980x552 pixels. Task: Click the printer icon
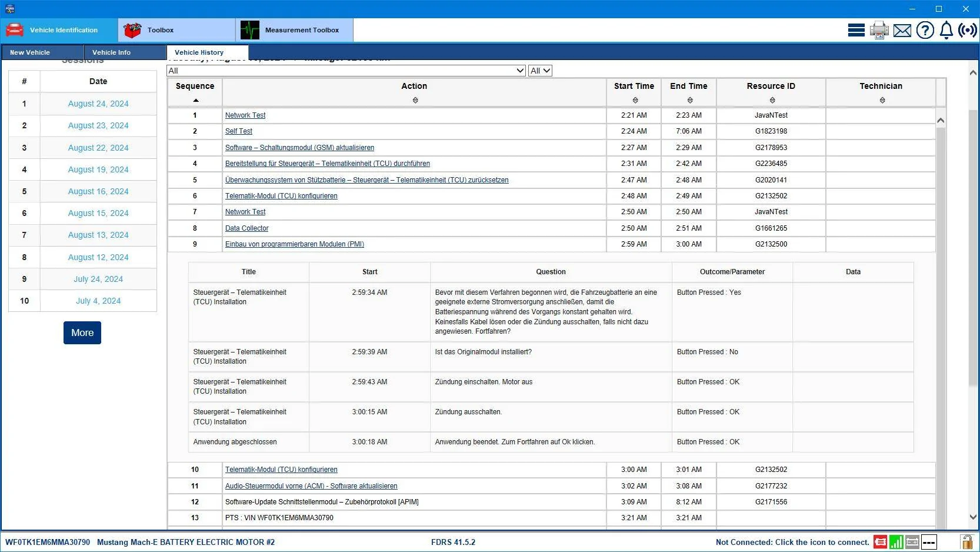tap(879, 30)
